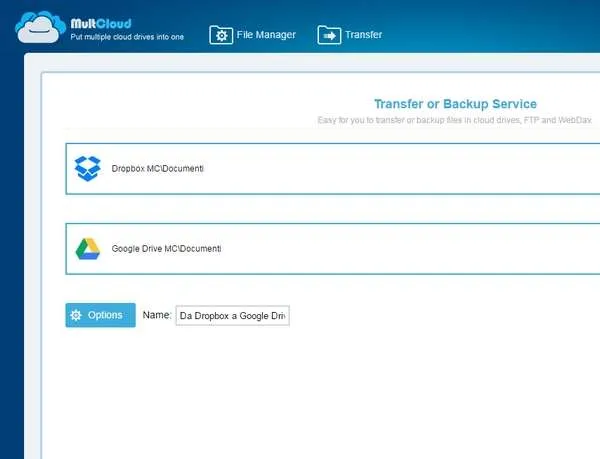This screenshot has height=459, width=600.
Task: Click the 'Put multiple cloud drives into one' tagline
Action: [127, 37]
